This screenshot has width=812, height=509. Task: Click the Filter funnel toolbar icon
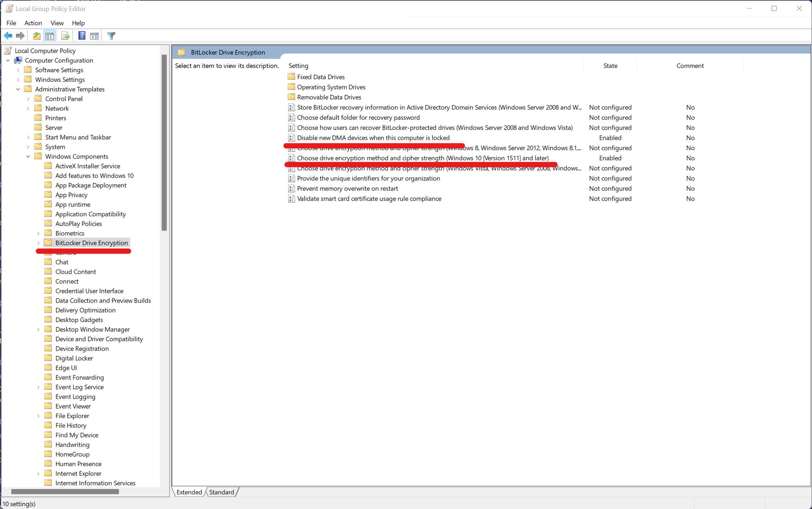click(x=111, y=36)
